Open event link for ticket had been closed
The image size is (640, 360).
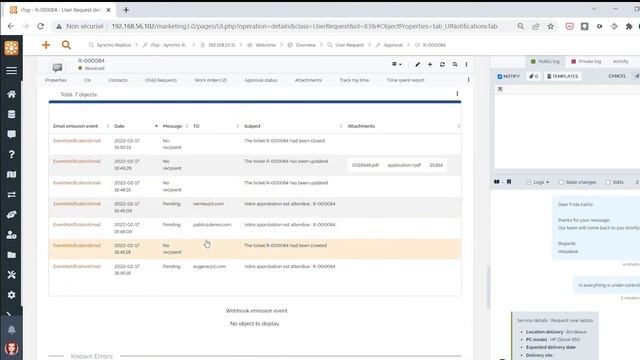[77, 141]
